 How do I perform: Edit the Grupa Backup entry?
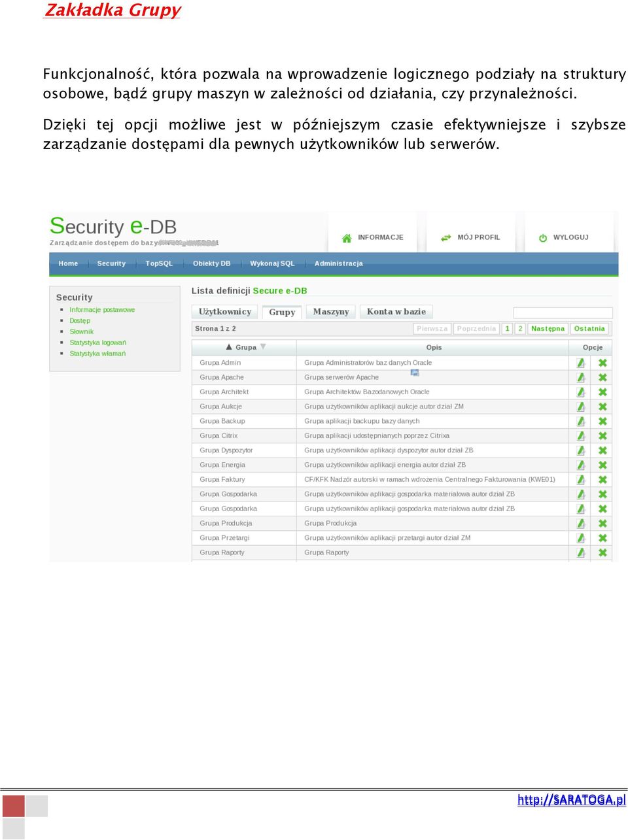point(580,422)
